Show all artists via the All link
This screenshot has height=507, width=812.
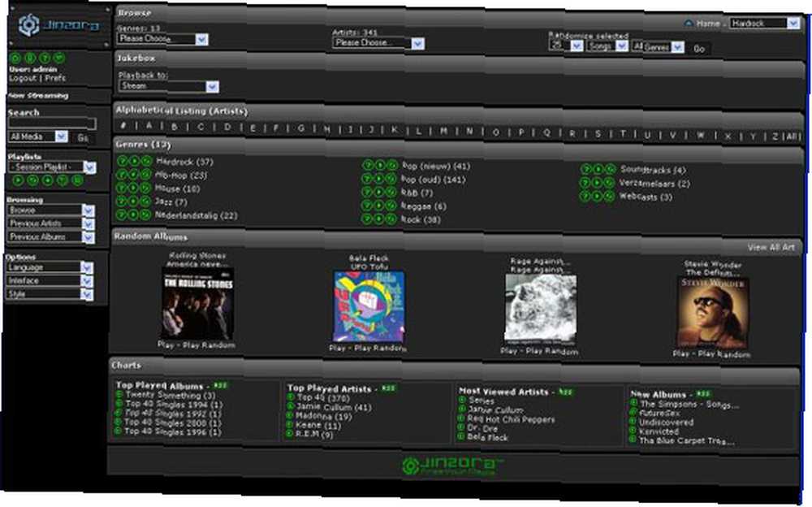tap(792, 136)
